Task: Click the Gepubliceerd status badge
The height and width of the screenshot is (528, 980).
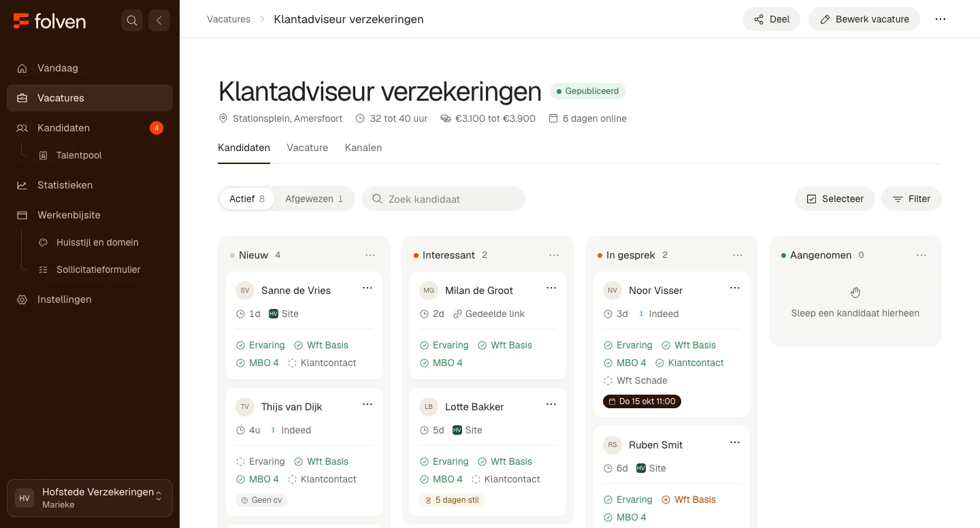Action: point(587,91)
